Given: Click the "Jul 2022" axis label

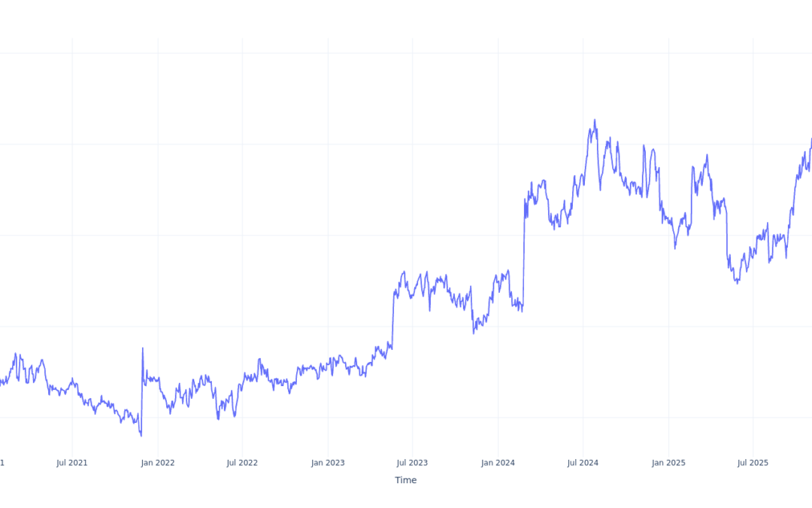Looking at the screenshot, I should click(242, 463).
